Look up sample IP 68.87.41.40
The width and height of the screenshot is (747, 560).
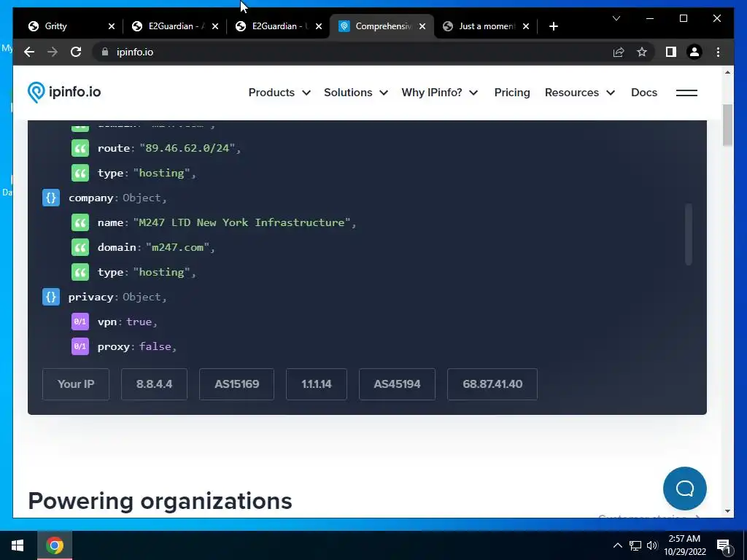click(x=492, y=384)
